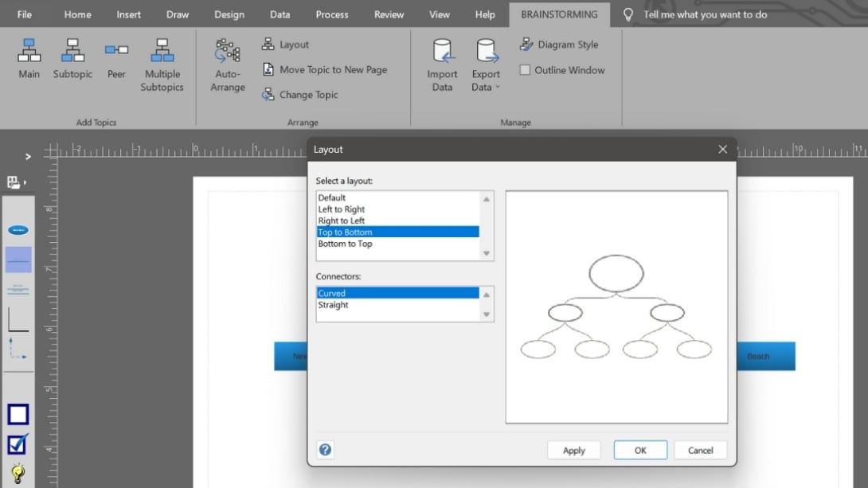Click connectors list scroll up arrow
Viewport: 868px width, 488px height.
tap(487, 295)
